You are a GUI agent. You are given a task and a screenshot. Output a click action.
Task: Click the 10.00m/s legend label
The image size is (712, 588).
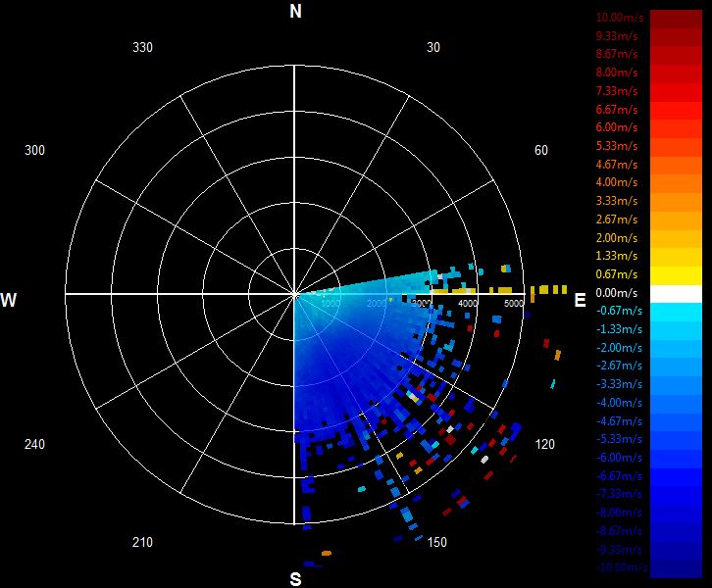point(620,18)
